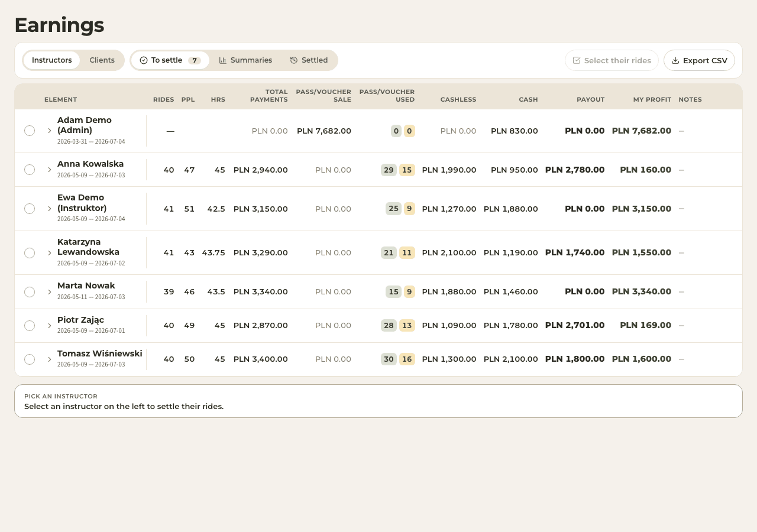Click the RIDES column header
This screenshot has width=757, height=532.
pyautogui.click(x=163, y=100)
